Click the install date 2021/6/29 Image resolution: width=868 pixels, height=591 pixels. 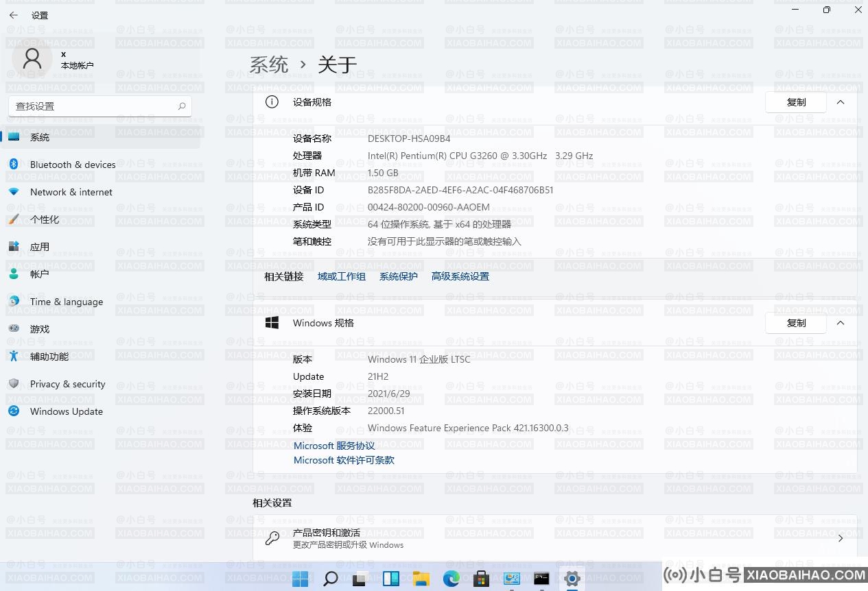click(x=389, y=394)
